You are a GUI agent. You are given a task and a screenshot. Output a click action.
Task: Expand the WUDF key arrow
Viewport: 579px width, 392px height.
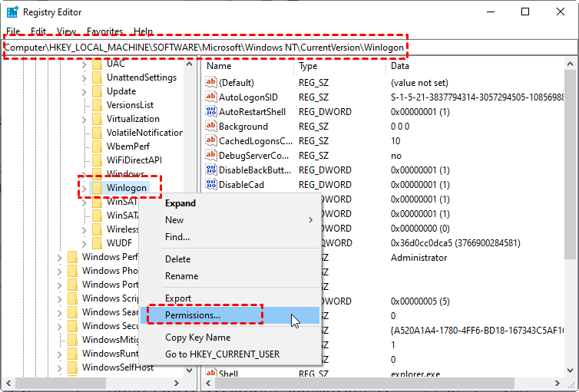tap(84, 243)
